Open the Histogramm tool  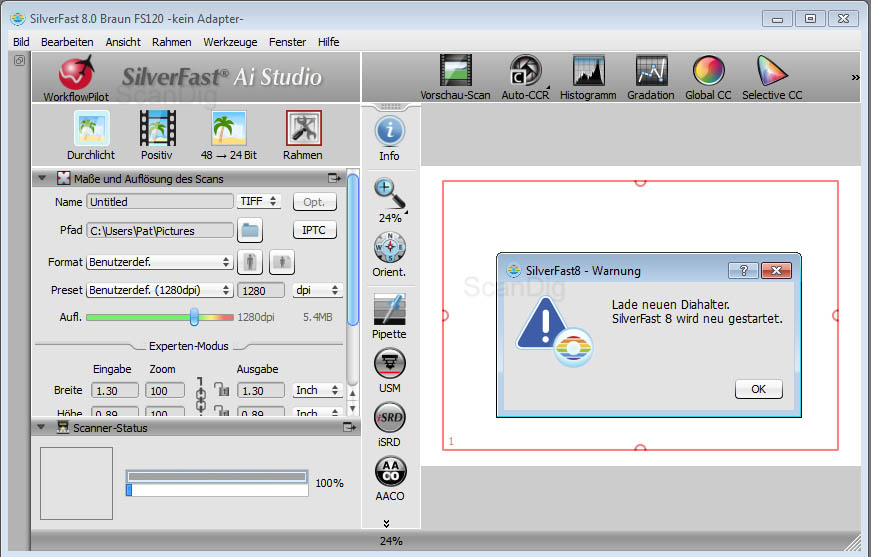click(588, 78)
